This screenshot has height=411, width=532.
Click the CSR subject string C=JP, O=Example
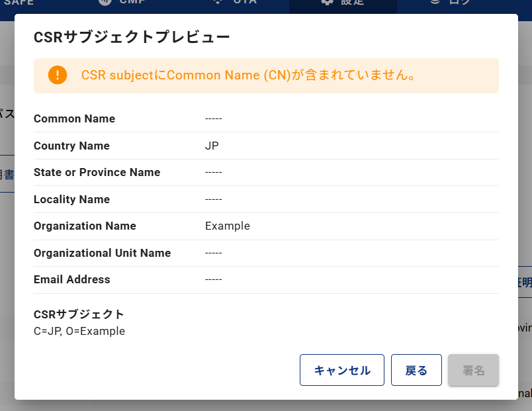coord(79,331)
